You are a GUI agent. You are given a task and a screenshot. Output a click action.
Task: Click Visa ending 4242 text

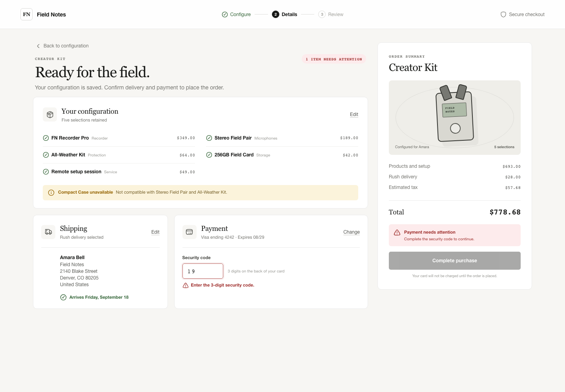217,237
